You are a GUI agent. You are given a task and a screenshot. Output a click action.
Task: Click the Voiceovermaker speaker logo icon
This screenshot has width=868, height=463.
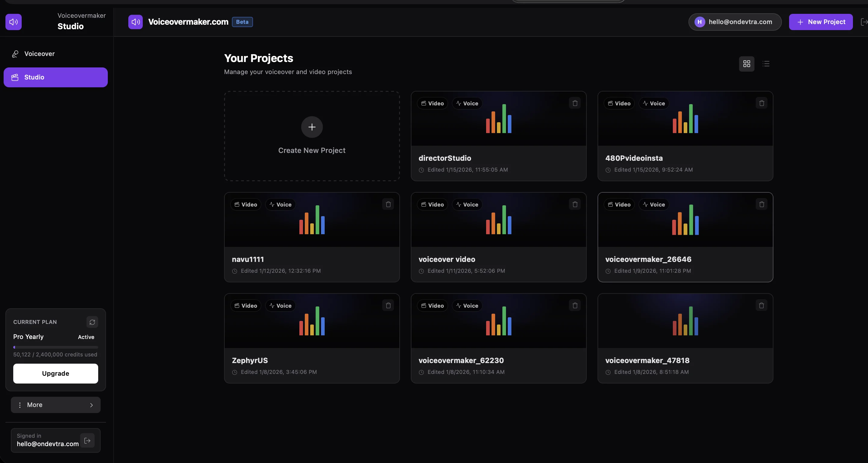pyautogui.click(x=13, y=22)
